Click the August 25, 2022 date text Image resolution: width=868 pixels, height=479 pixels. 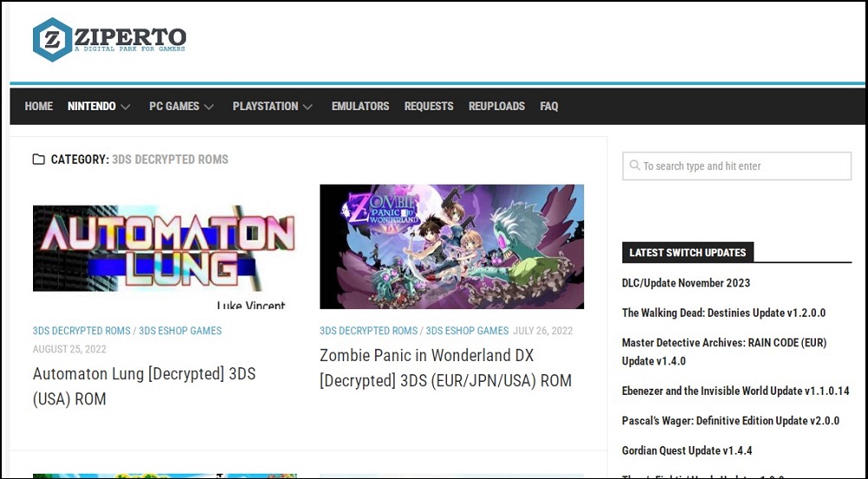pyautogui.click(x=69, y=349)
